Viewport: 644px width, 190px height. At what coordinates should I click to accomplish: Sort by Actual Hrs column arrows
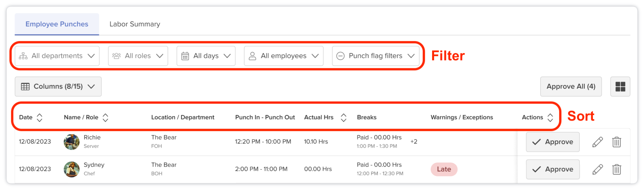pyautogui.click(x=343, y=117)
